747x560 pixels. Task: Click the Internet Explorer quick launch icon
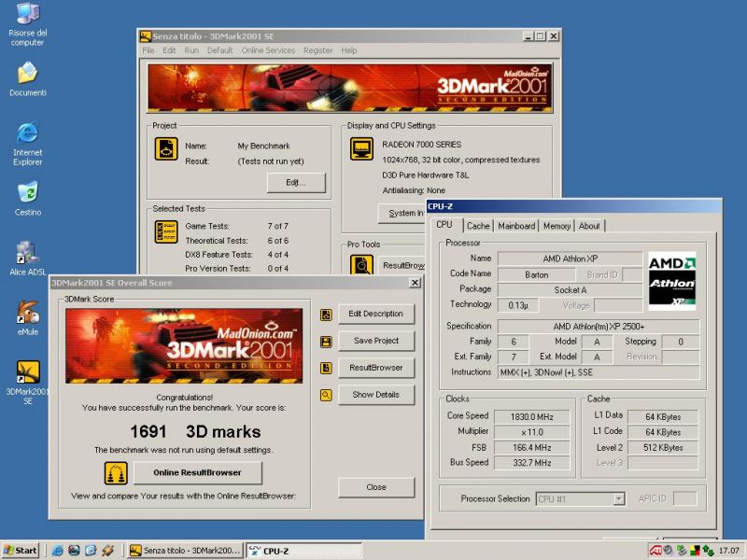click(x=58, y=551)
